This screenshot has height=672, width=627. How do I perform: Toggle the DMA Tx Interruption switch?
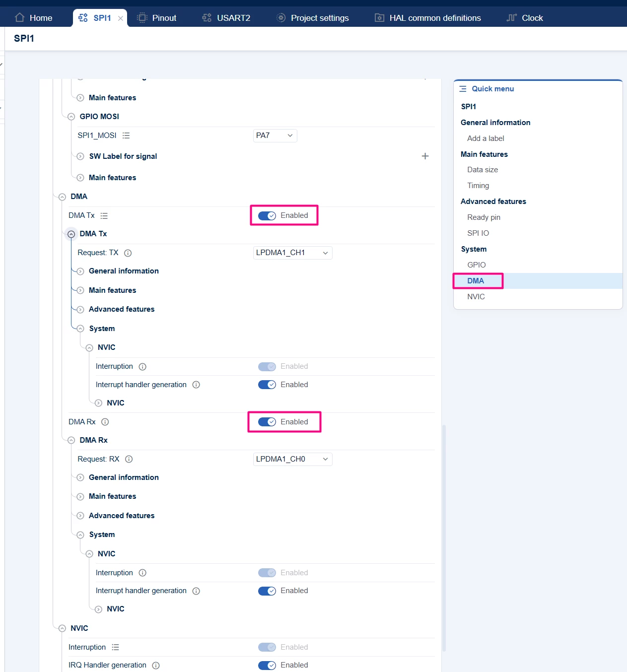point(267,366)
